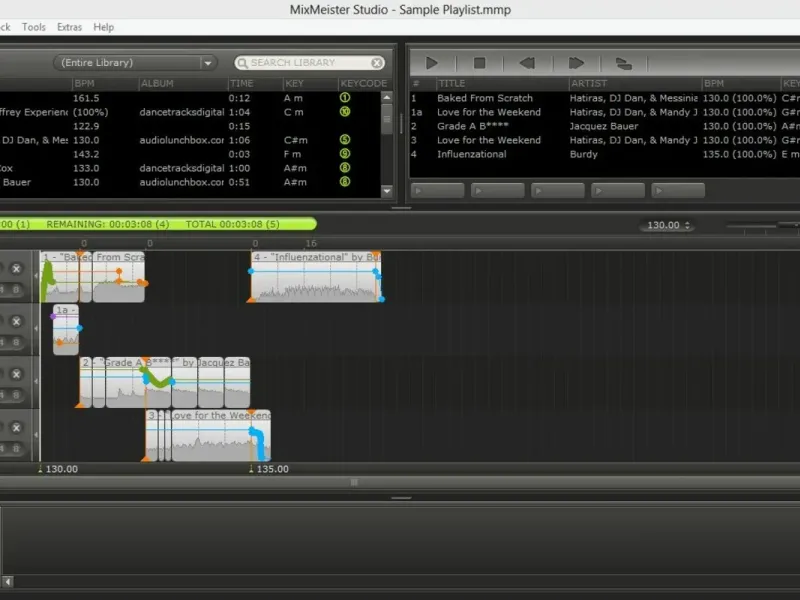Toggle the 8 button on the bottom Love for the Weekend track
The width and height of the screenshot is (800, 600).
[16, 448]
